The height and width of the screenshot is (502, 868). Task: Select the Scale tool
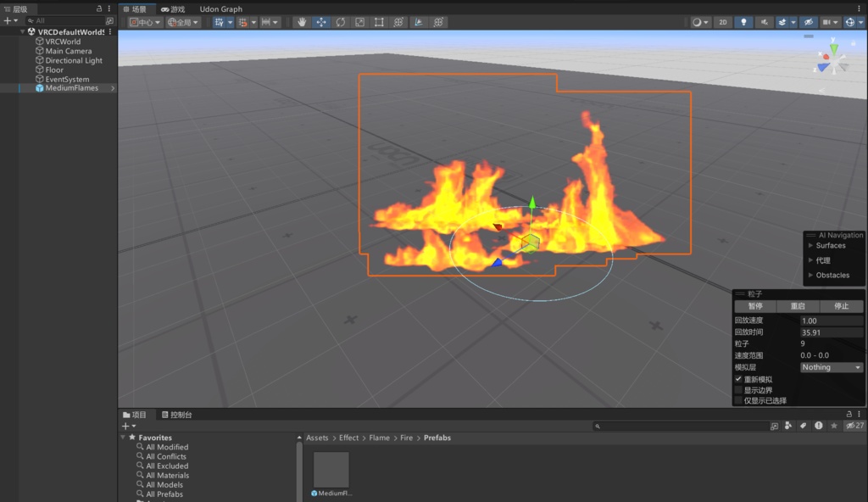(x=359, y=22)
